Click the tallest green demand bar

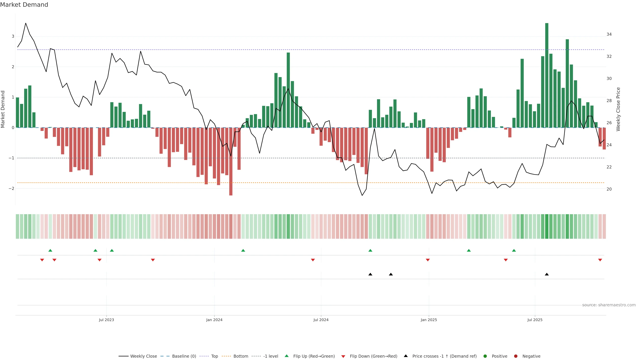(547, 75)
